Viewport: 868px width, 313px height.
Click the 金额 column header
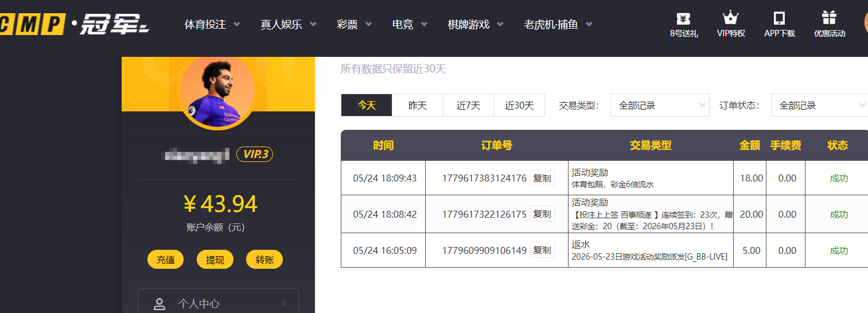point(750,145)
